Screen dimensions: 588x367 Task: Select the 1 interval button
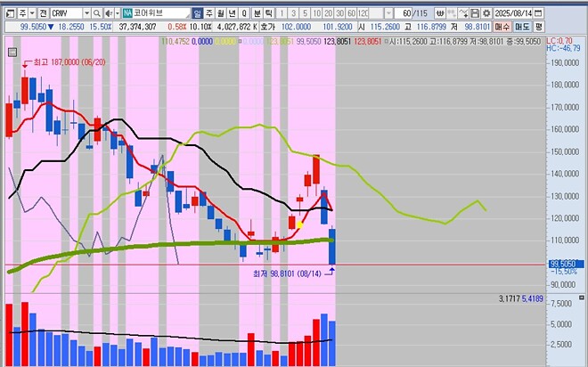[x=282, y=13]
